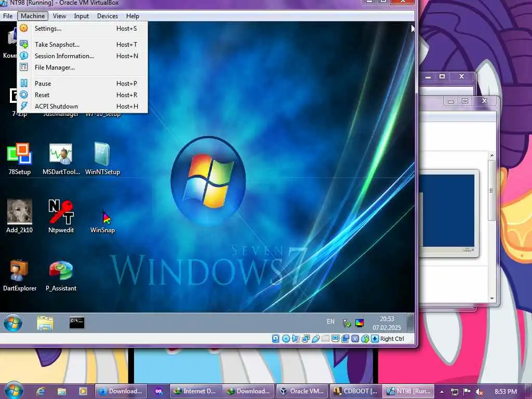Open the guest file explorer taskbar icon
Screen dimensions: 532x399
(45, 323)
